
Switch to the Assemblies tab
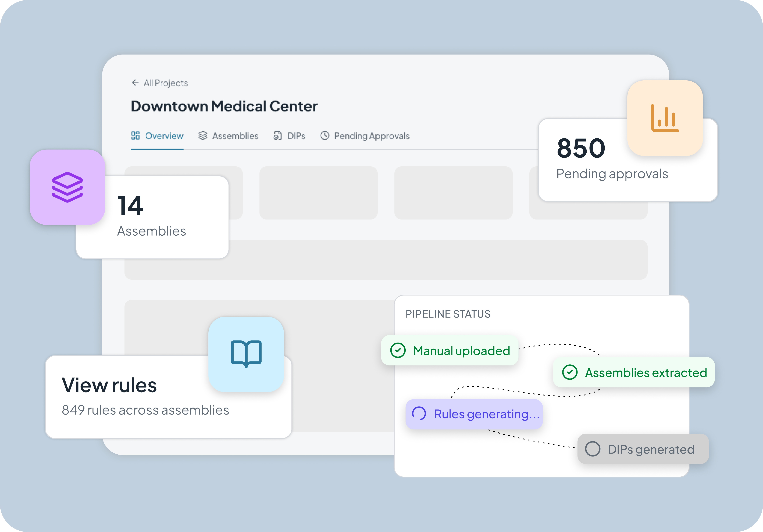click(x=235, y=136)
